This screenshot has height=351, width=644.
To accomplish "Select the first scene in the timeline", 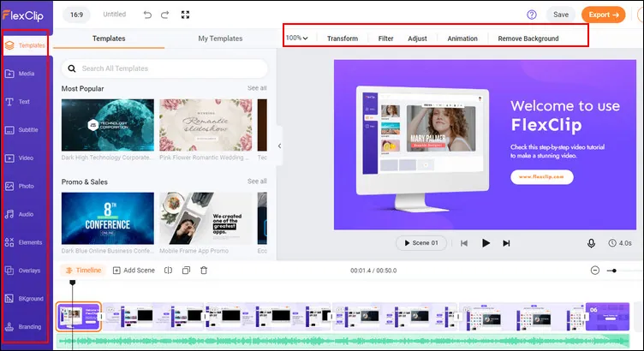I will pos(79,317).
